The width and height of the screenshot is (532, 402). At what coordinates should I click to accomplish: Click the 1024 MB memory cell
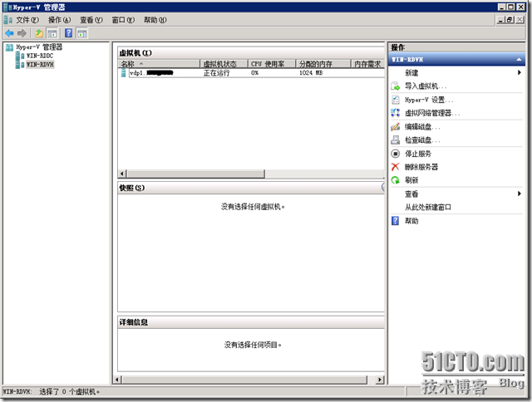pos(311,73)
